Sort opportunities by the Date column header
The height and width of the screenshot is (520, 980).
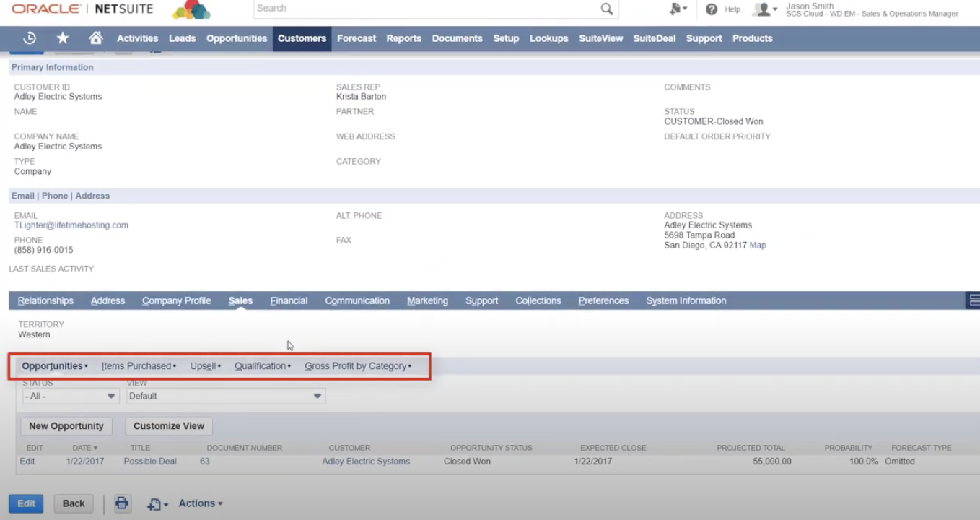(x=82, y=448)
